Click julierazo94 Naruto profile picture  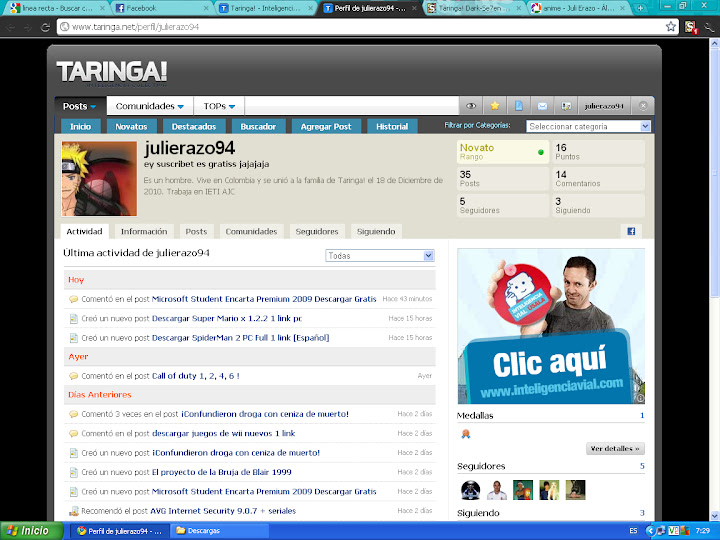point(99,179)
